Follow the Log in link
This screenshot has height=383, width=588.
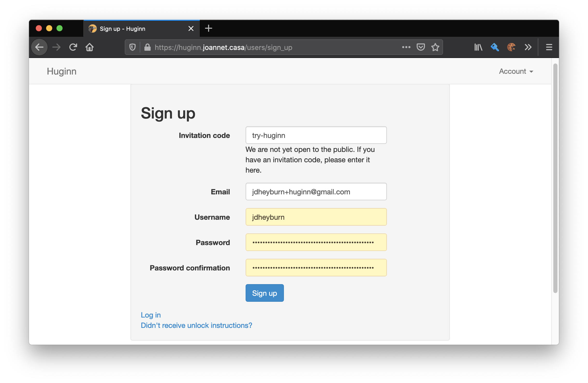151,315
